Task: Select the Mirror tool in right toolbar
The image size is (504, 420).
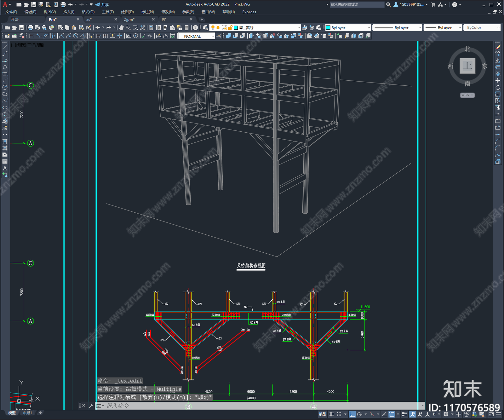Action: tap(498, 60)
